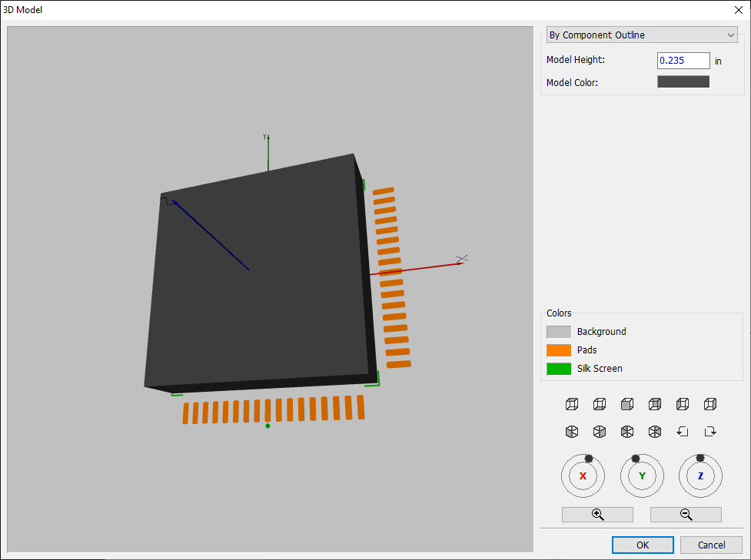The image size is (751, 560).
Task: Select left view cube icon (left face shaded)
Action: pos(683,404)
